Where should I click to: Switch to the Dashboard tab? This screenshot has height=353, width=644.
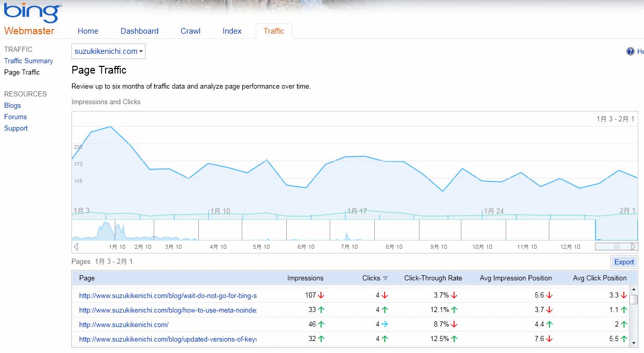139,31
